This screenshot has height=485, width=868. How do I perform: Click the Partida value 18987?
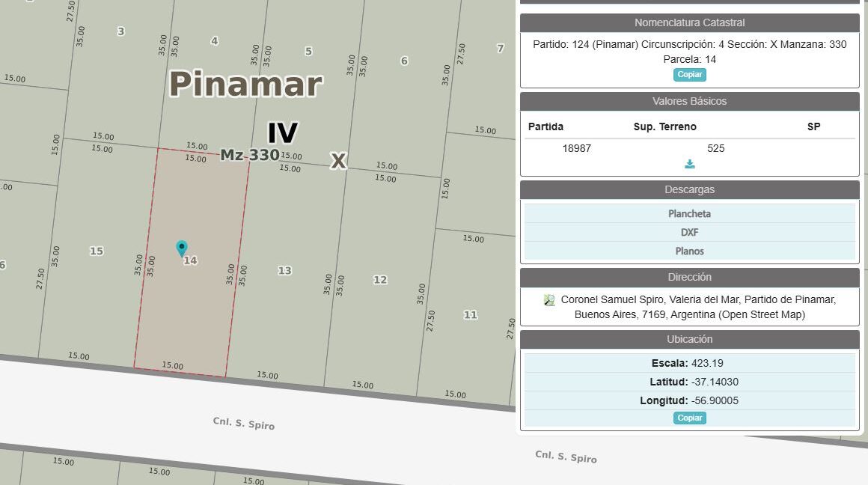click(577, 148)
